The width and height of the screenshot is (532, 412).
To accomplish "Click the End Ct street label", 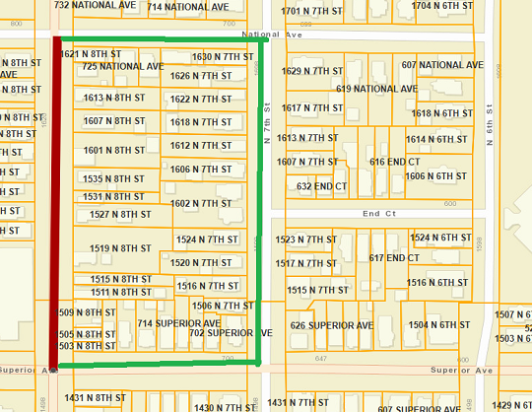I will point(379,214).
